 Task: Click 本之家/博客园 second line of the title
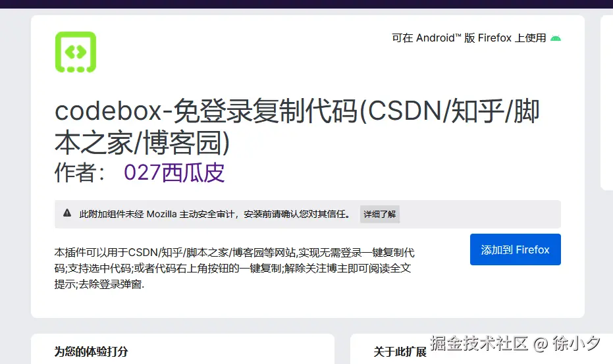[x=142, y=143]
